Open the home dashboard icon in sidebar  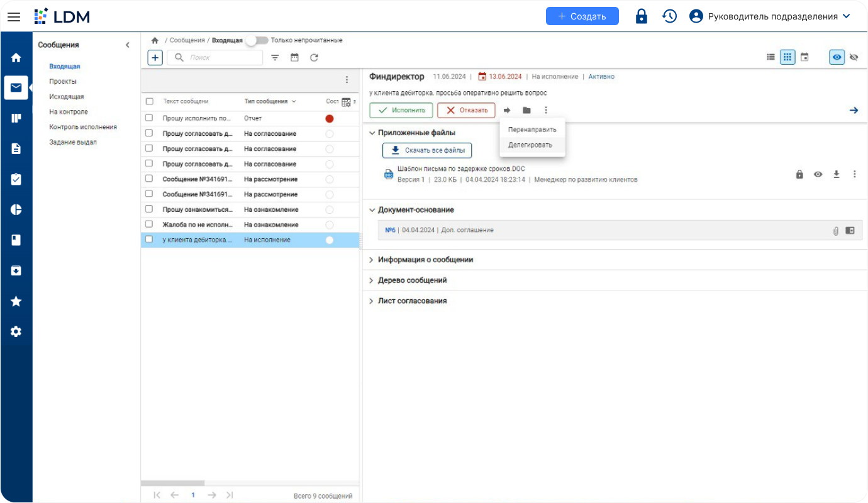pos(16,57)
